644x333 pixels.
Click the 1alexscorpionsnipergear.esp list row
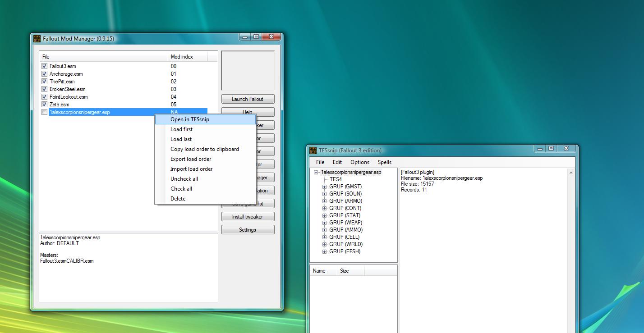coord(124,112)
